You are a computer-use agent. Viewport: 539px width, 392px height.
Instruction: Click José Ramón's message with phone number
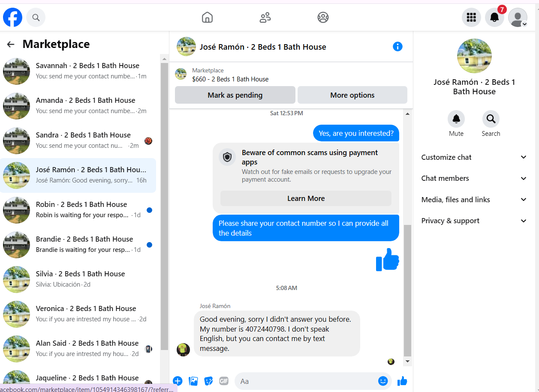click(277, 334)
